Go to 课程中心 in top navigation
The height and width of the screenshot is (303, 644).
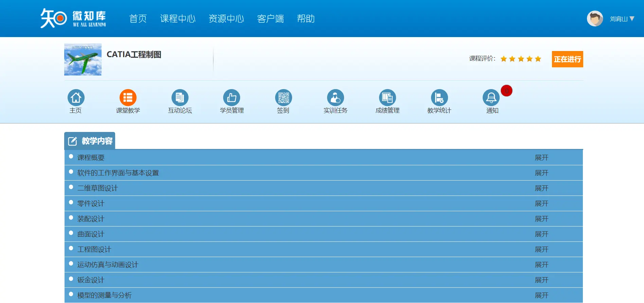point(178,19)
